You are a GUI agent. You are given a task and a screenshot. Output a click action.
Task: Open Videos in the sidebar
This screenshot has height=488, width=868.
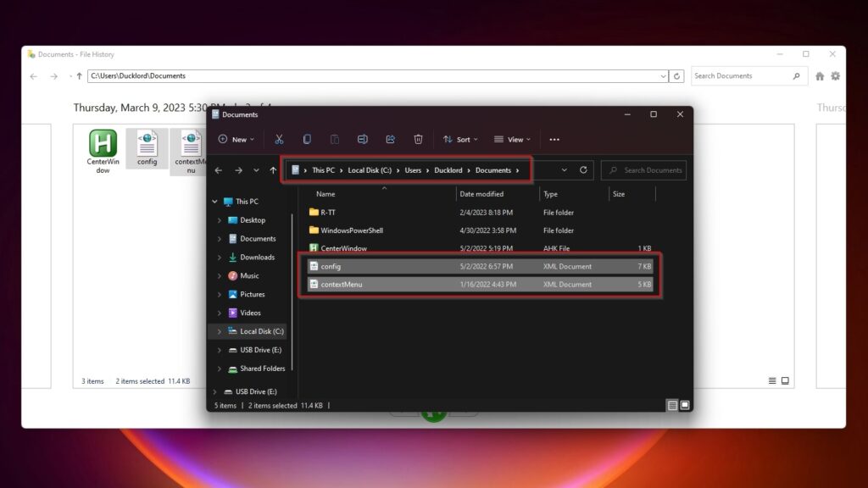pyautogui.click(x=250, y=313)
